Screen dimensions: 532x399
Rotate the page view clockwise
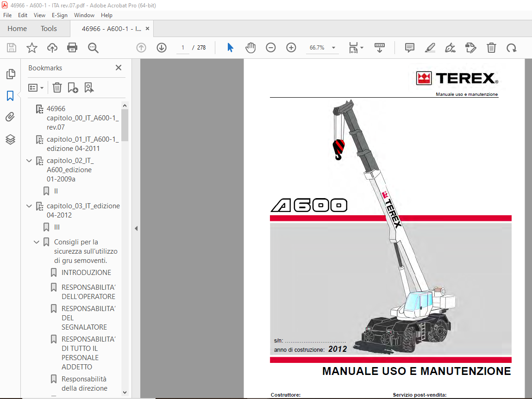(511, 48)
